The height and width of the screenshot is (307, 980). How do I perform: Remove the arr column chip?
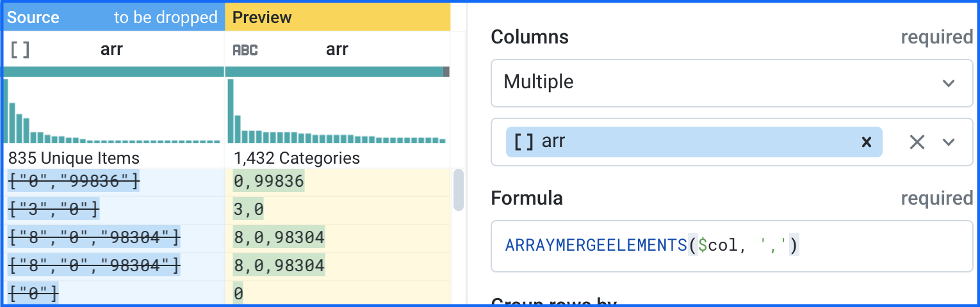click(866, 142)
